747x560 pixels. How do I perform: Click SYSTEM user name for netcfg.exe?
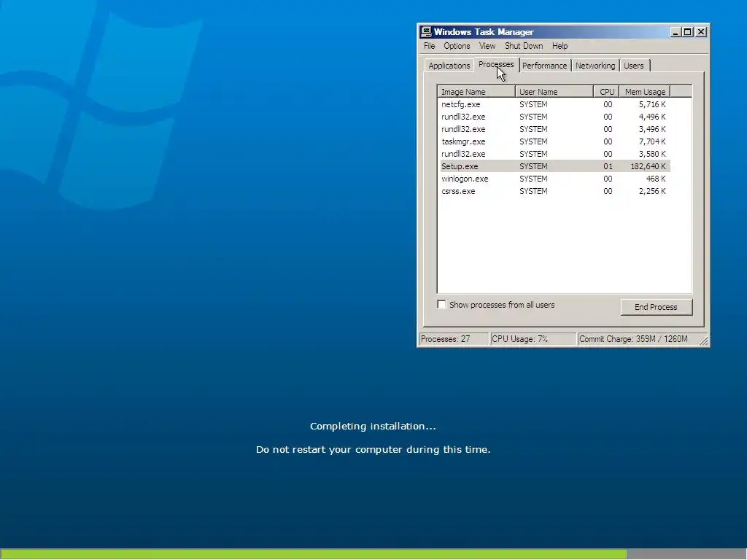point(533,104)
